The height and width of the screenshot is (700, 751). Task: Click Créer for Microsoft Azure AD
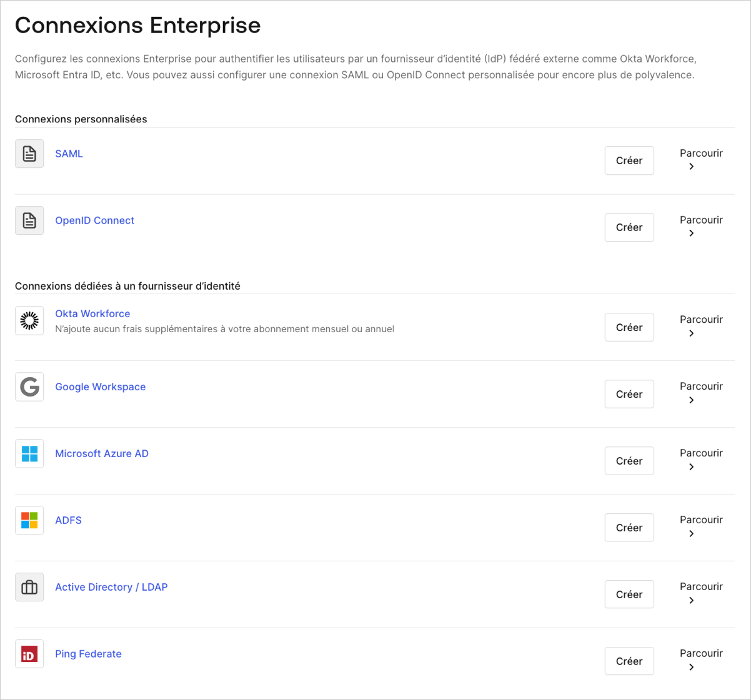pyautogui.click(x=629, y=461)
